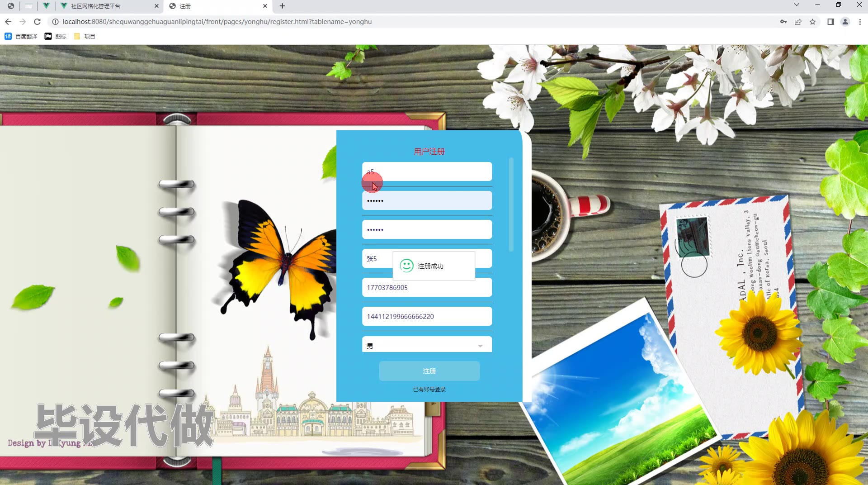Viewport: 868px width, 485px height.
Task: Open the 图标 bookmark
Action: tap(56, 36)
